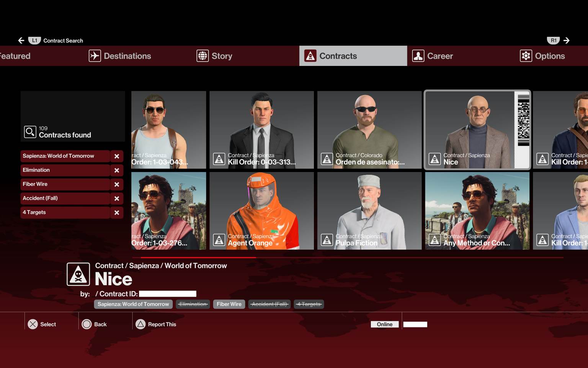Click the 109 Contracts found text
The width and height of the screenshot is (588, 368).
pos(65,132)
